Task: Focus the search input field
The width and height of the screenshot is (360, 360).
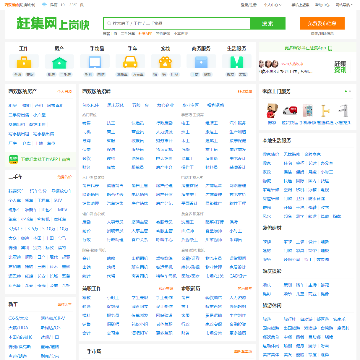Action: pos(177,23)
